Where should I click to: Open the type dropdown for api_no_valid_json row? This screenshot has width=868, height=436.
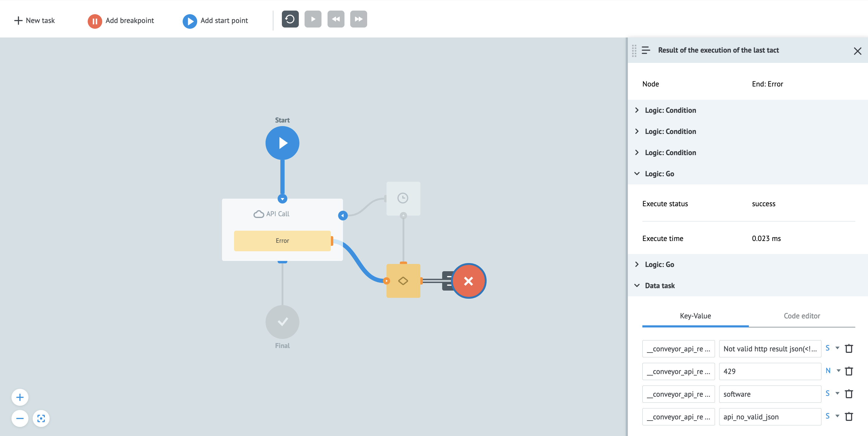coord(837,416)
